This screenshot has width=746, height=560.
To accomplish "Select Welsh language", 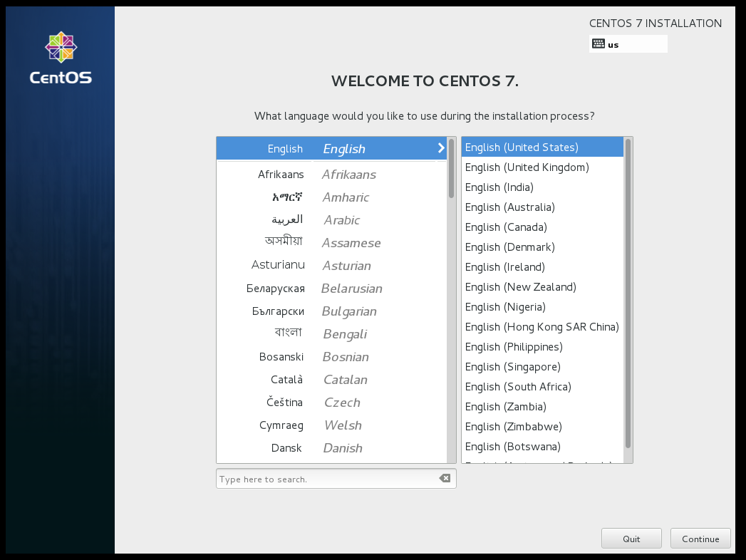I will (x=331, y=426).
